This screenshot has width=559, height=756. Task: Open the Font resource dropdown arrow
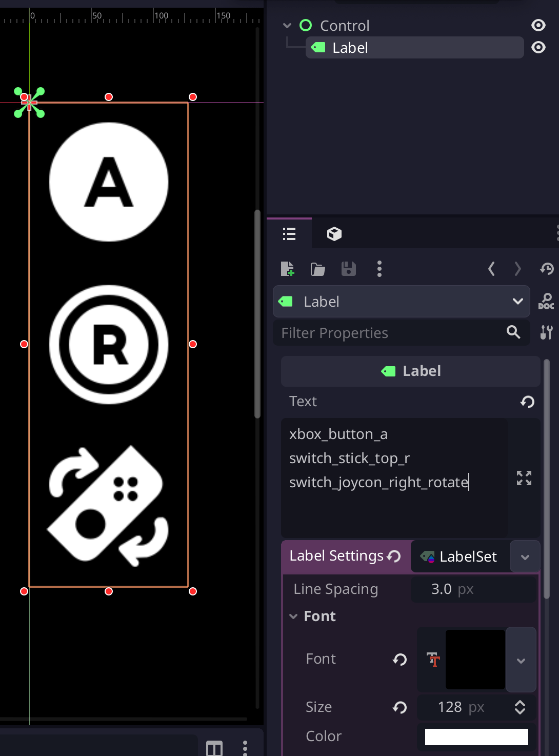(x=521, y=660)
